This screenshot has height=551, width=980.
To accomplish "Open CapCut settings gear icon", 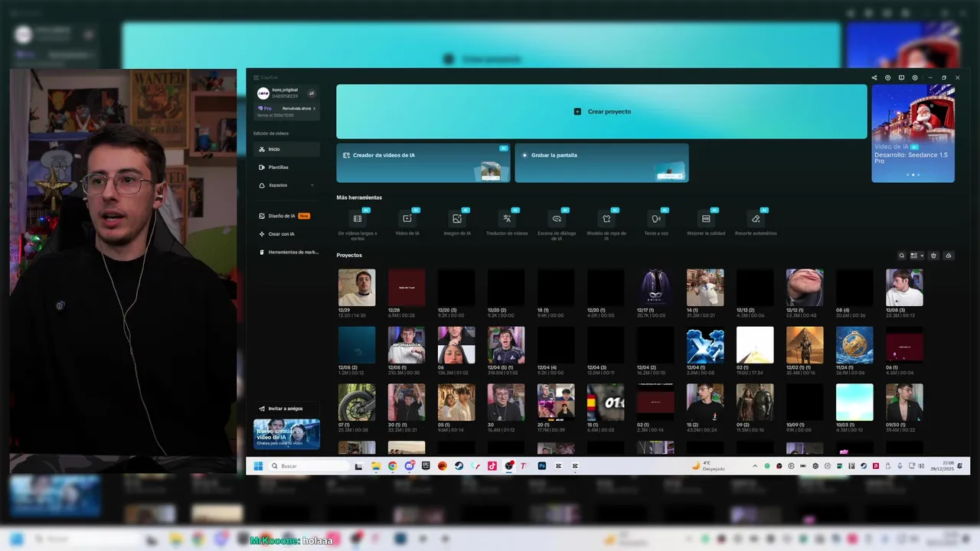I will pyautogui.click(x=915, y=77).
